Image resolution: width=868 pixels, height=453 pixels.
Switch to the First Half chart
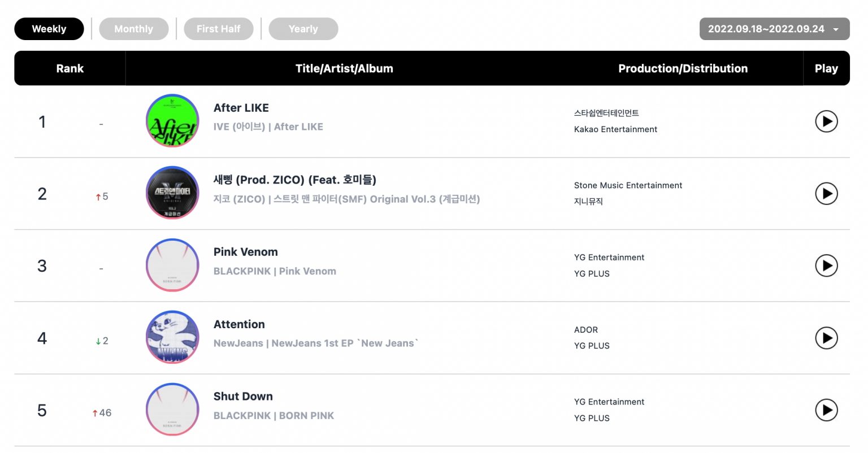[219, 29]
